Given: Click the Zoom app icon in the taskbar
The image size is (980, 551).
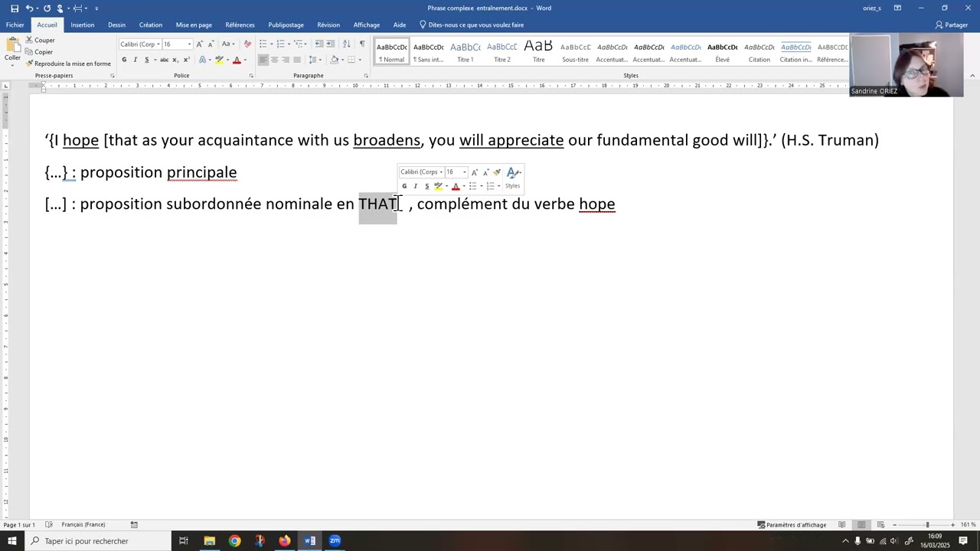Looking at the screenshot, I should 335,541.
